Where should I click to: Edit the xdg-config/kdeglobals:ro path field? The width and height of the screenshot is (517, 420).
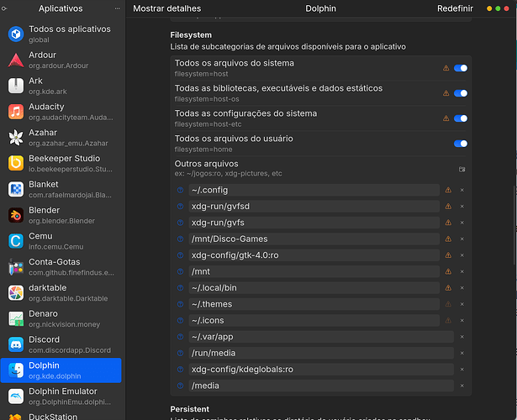(321, 370)
